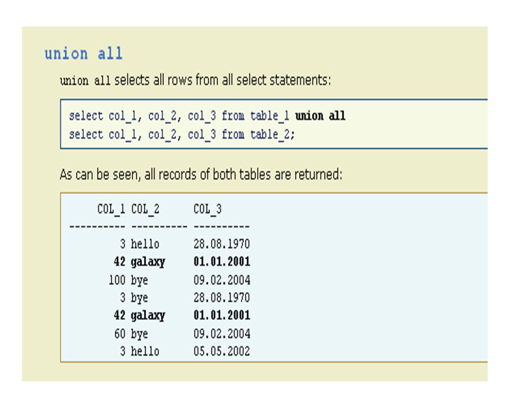The image size is (532, 399).
Task: Click the first bold '42 galaxy' row
Action: (x=182, y=262)
